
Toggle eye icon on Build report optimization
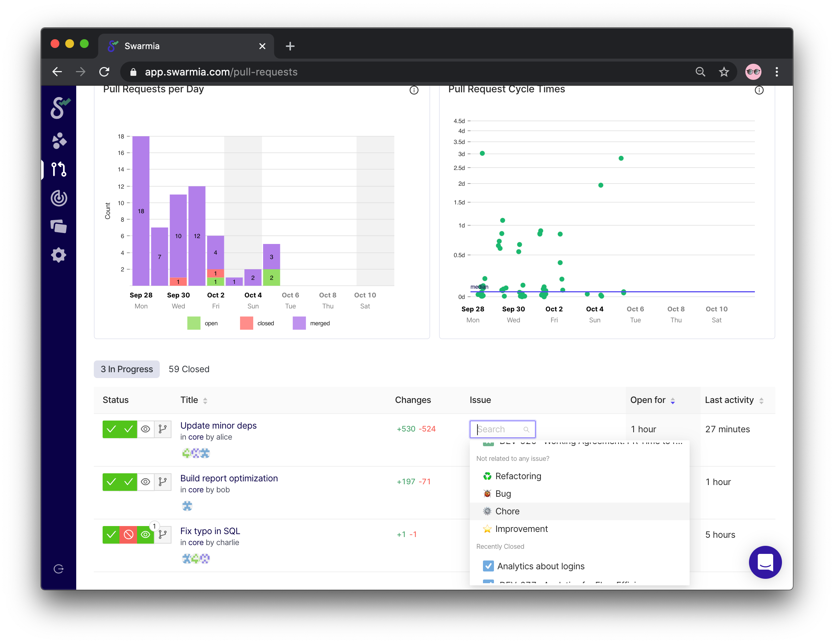(x=145, y=482)
